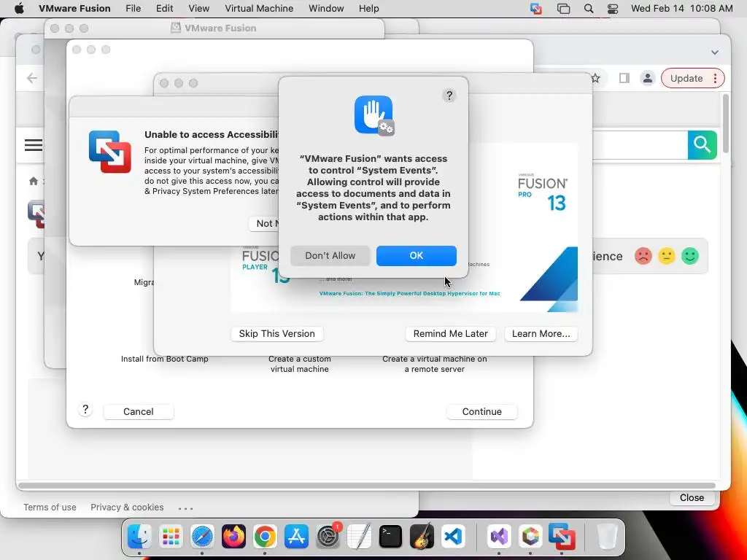Viewport: 747px width, 560px height.
Task: Click the Chrome profile avatar icon
Action: pos(648,79)
